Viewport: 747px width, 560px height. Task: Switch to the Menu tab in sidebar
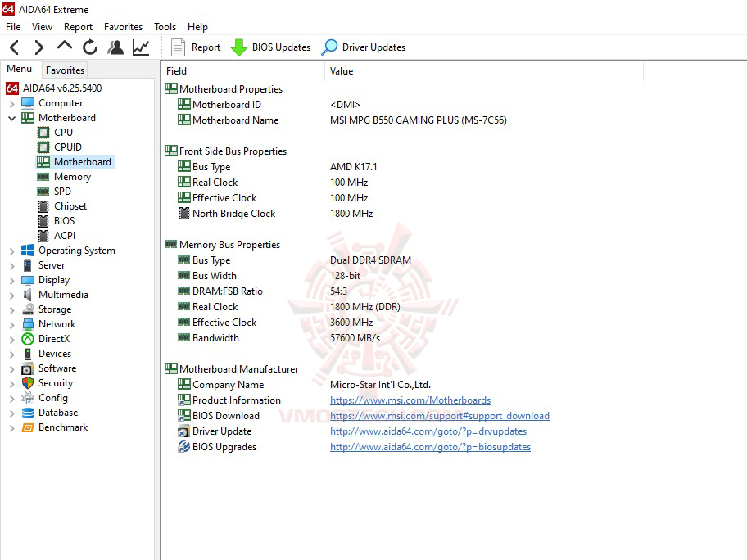19,69
